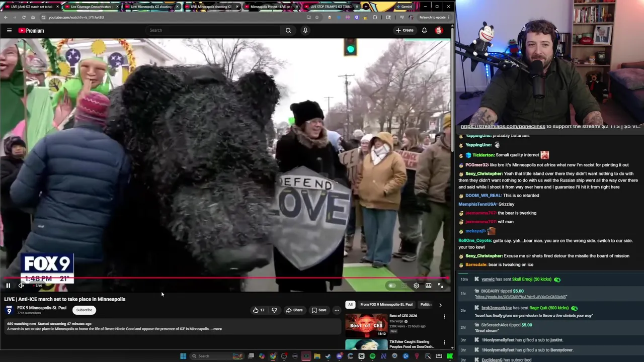The image size is (644, 362).
Task: Reload the page
Action: click(24, 17)
